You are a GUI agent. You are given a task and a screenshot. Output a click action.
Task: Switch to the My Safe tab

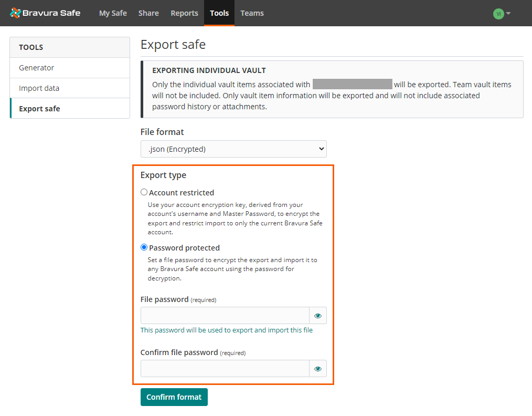click(113, 13)
